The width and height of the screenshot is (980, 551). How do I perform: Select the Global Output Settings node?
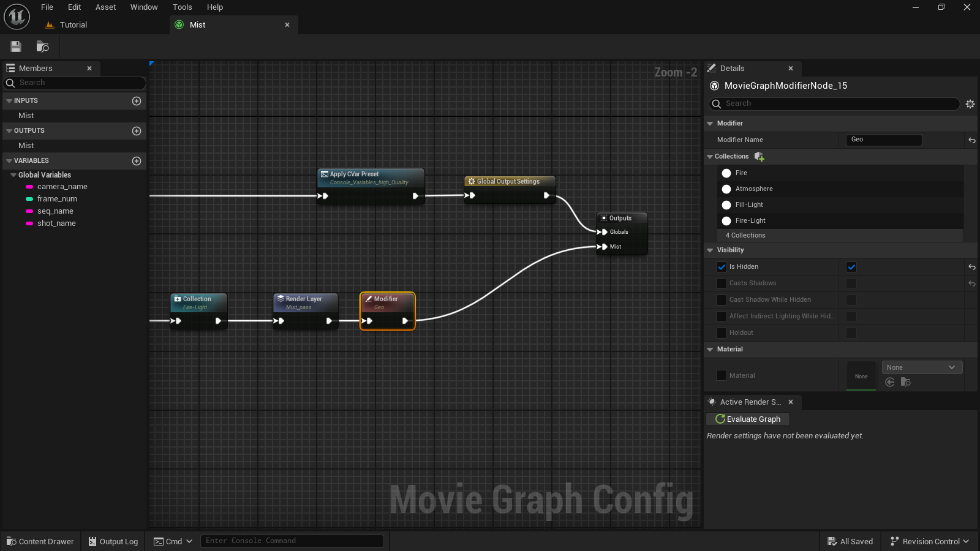510,189
